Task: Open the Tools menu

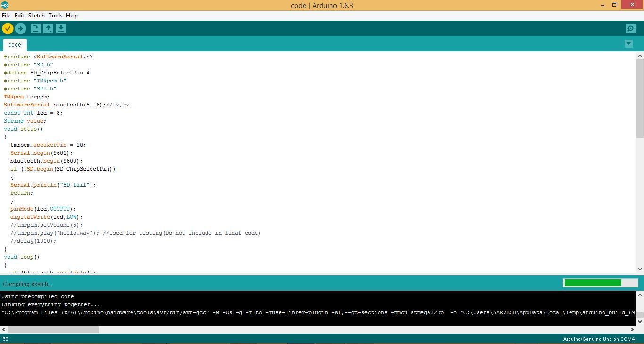Action: pos(55,15)
